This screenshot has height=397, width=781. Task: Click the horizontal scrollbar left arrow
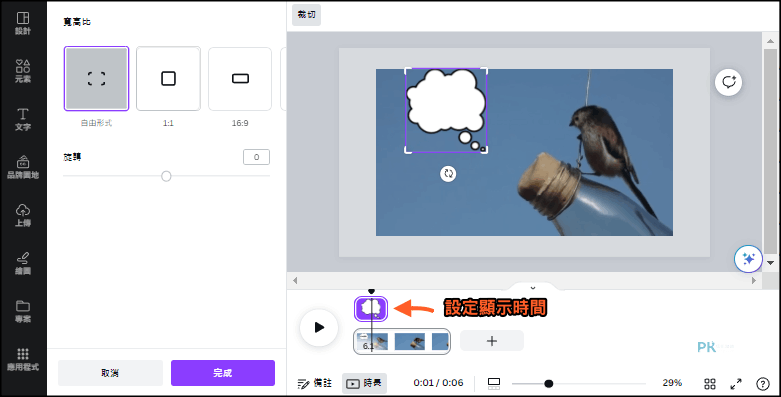(x=295, y=280)
